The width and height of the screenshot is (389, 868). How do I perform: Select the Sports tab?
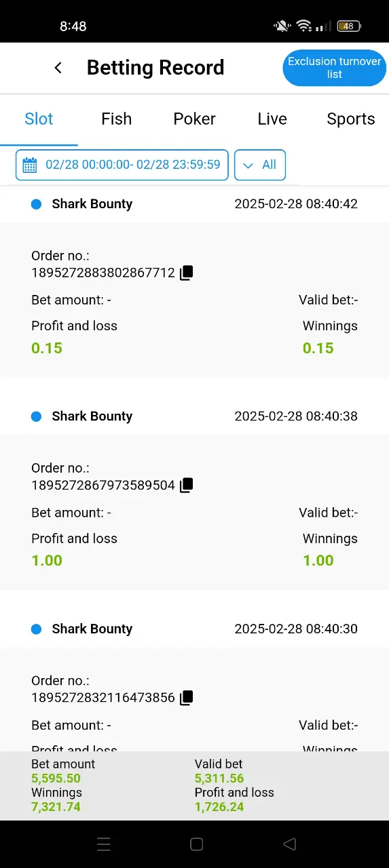coord(350,119)
